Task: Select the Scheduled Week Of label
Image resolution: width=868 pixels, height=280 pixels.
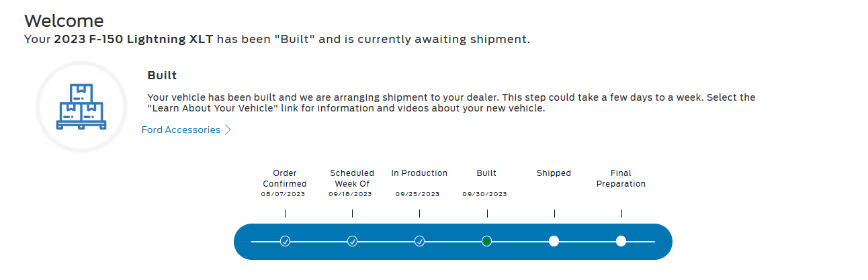Action: tap(352, 178)
